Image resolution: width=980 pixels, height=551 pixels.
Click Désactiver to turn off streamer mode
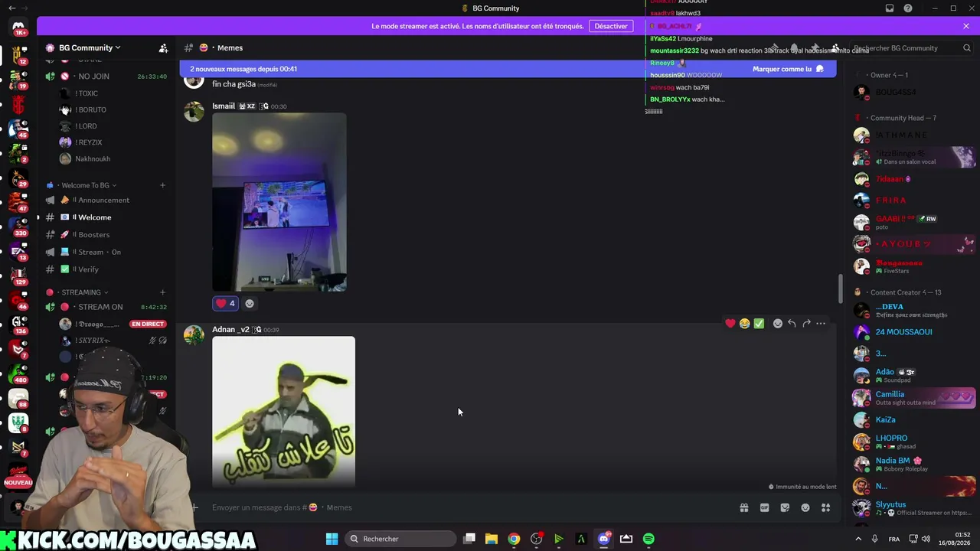pos(611,26)
